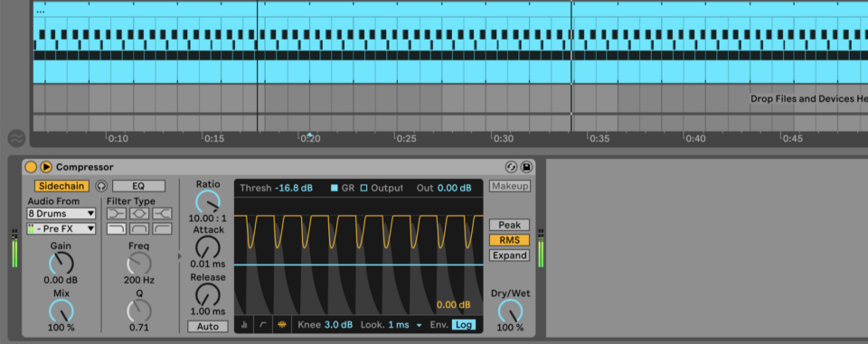Select the low-pass filter type icon
Screen dimensions: 868x344
[117, 228]
